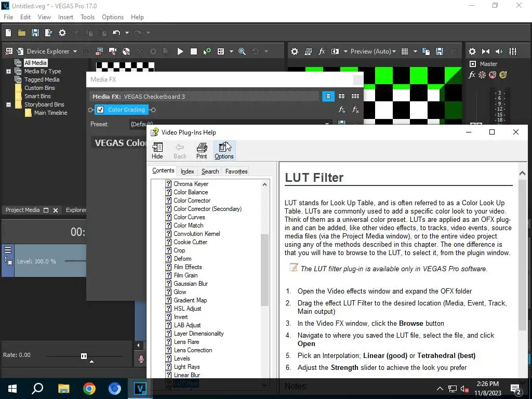Viewport: 532px width, 399px height.
Task: Click the Help contents list scrollbar
Action: point(264,270)
